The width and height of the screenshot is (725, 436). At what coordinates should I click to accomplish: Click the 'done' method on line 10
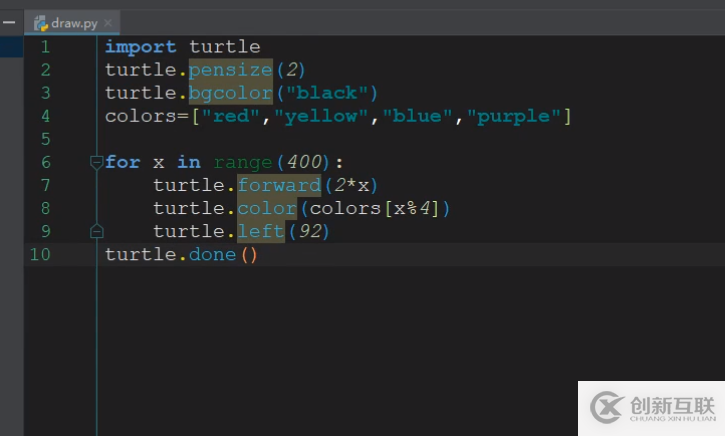point(213,255)
